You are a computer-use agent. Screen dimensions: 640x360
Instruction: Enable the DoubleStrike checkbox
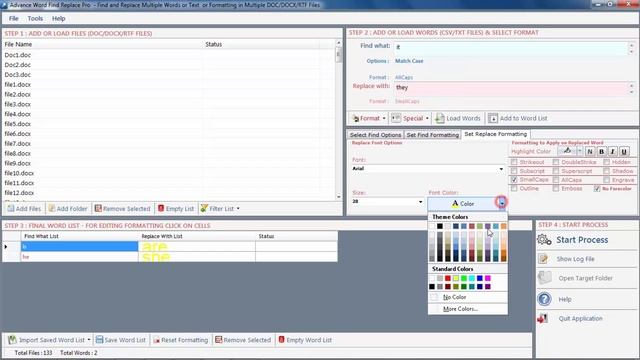(556, 162)
